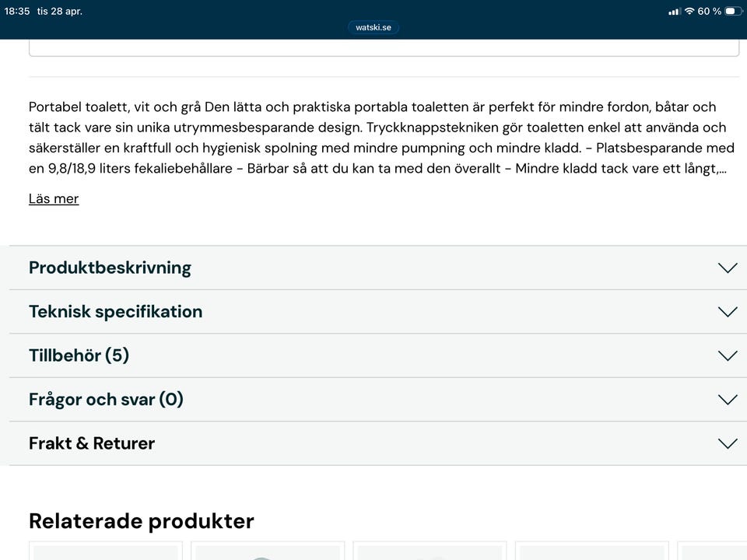Click the Läs mer link
Viewport: 747px width, 560px height.
[54, 198]
